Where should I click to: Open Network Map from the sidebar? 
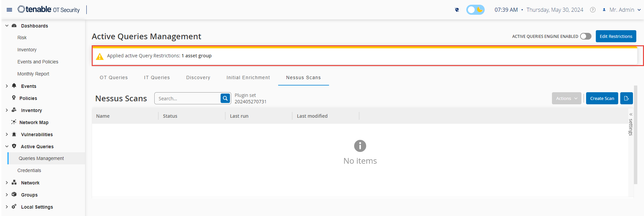(x=34, y=122)
